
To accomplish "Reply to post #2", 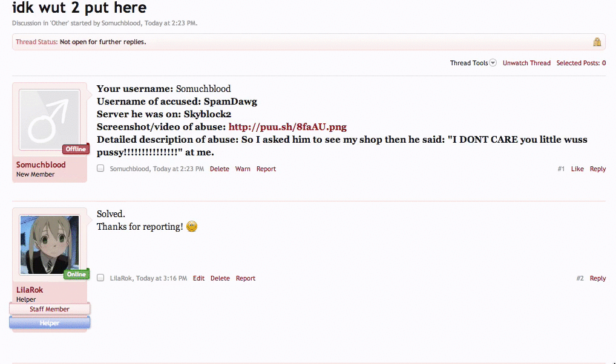I will tap(597, 278).
